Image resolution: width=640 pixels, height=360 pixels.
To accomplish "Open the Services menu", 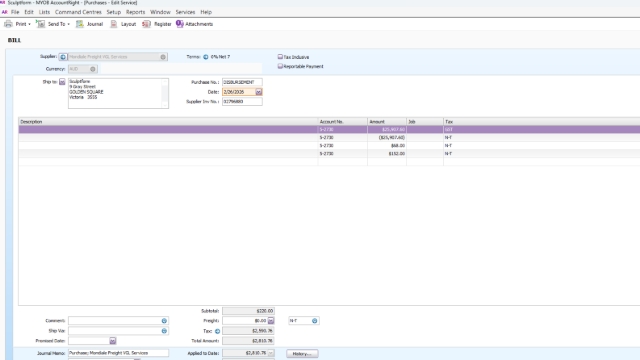I will click(x=185, y=12).
